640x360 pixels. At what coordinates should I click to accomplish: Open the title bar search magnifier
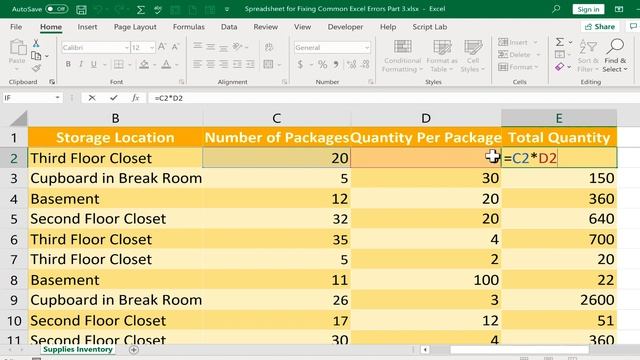(556, 9)
